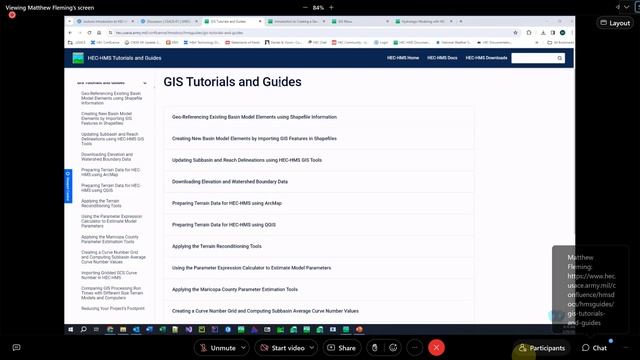Open Creating New Basin Model Elements link
The width and height of the screenshot is (640, 360).
tap(254, 139)
